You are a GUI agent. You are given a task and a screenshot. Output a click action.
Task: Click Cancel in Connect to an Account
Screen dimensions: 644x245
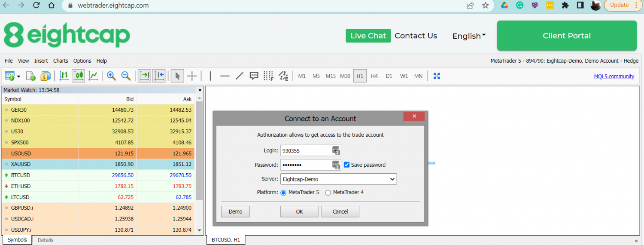click(x=340, y=211)
